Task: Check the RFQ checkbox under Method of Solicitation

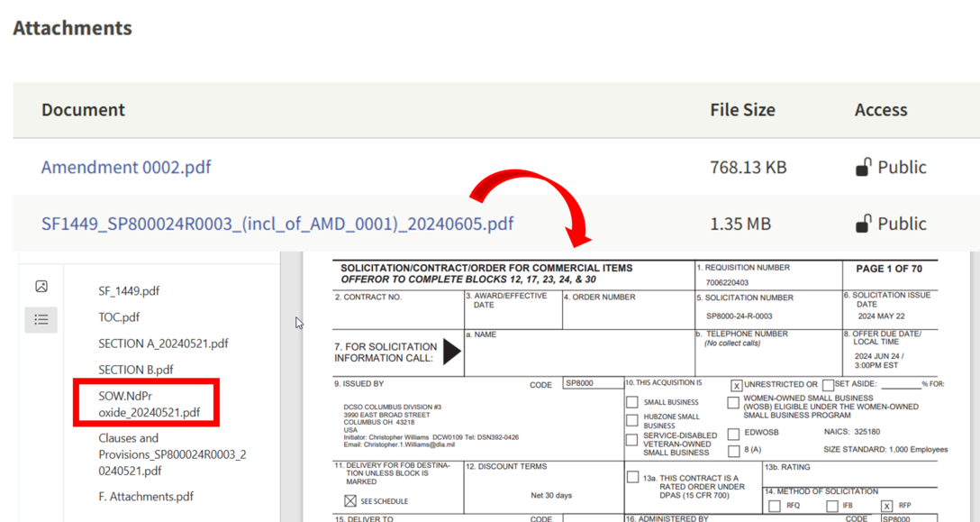Action: 775,506
